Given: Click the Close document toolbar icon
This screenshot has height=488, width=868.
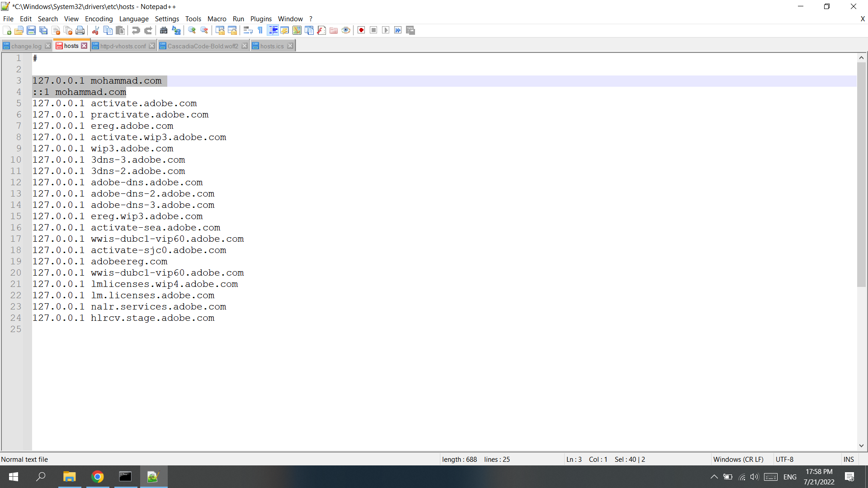Looking at the screenshot, I should click(56, 30).
